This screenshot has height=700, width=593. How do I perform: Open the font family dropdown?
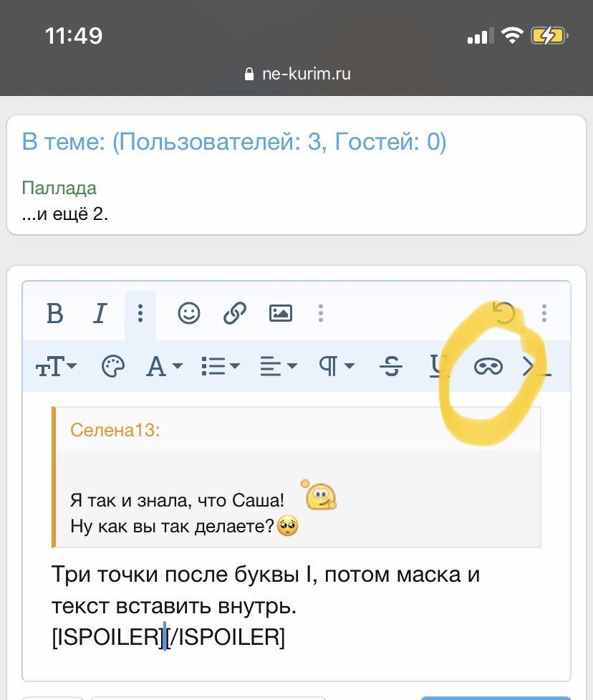[164, 367]
